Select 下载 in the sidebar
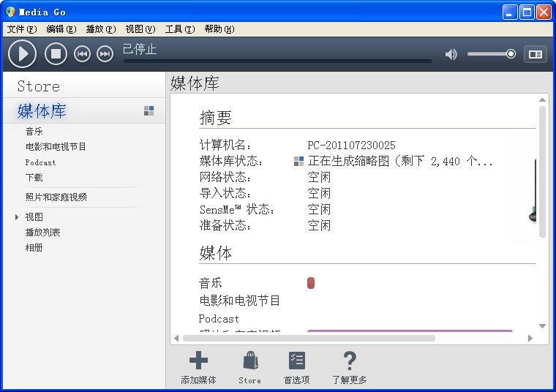This screenshot has height=392, width=556. click(34, 177)
